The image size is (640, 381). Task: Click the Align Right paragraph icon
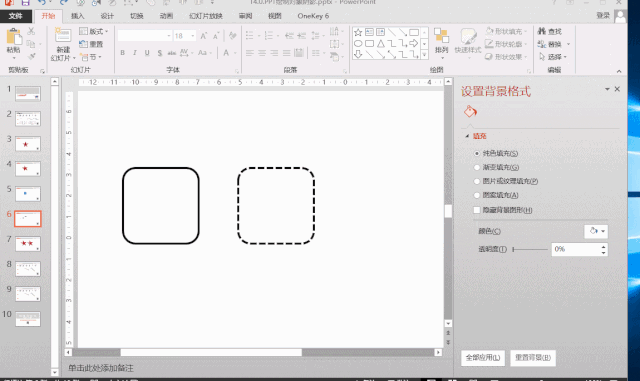[274, 53]
